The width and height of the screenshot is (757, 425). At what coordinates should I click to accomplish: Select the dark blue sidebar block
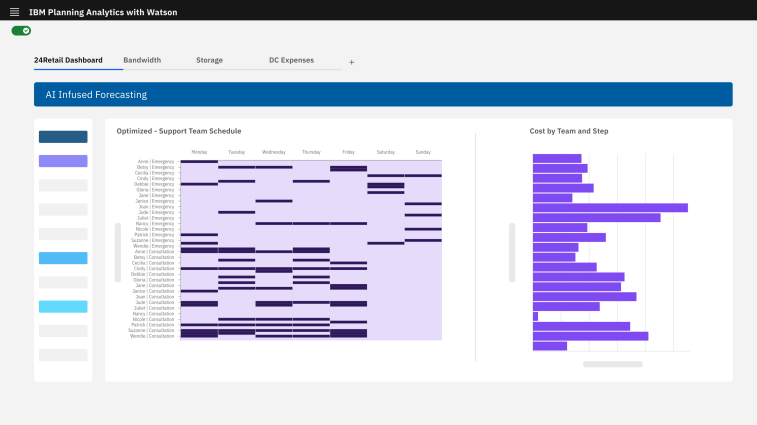click(63, 137)
